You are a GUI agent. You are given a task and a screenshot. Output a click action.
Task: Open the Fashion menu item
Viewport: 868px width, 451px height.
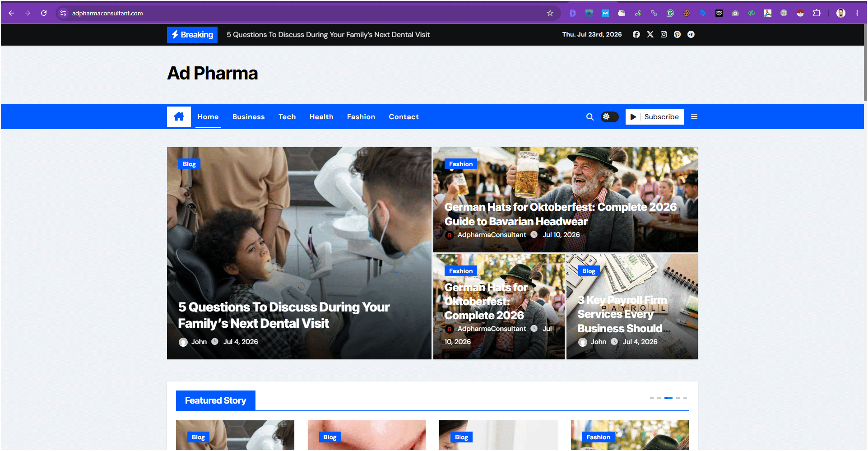coord(361,116)
